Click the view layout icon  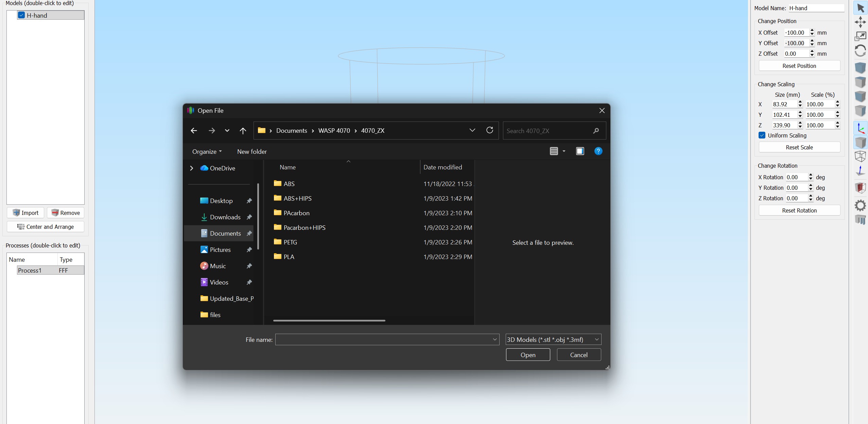tap(554, 151)
